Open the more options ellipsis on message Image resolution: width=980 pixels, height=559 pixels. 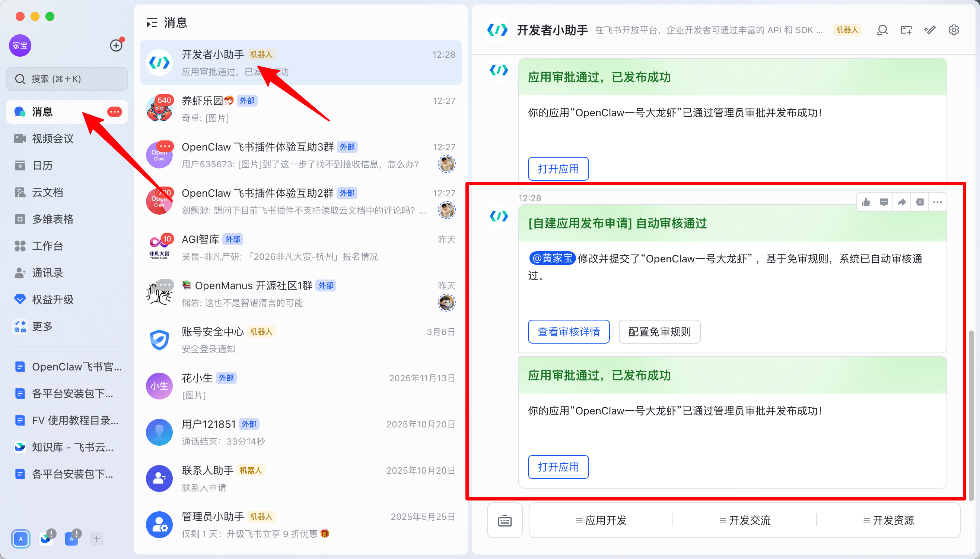point(938,202)
